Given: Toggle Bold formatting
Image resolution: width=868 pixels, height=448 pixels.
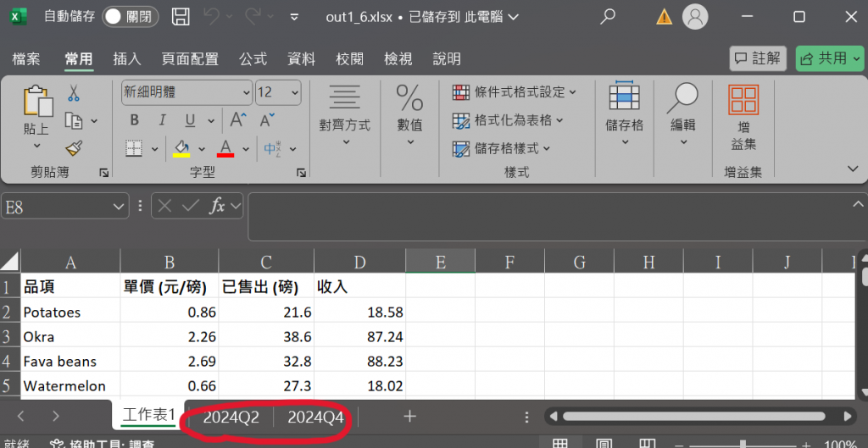Looking at the screenshot, I should pyautogui.click(x=135, y=120).
